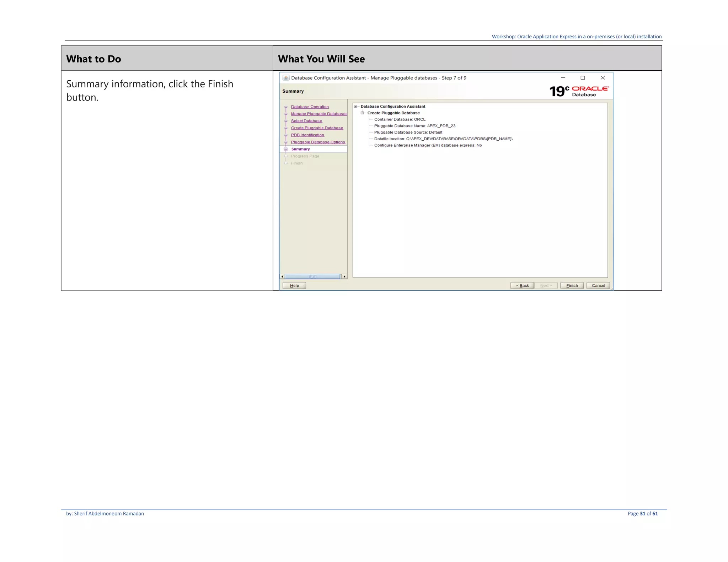
Task: Go to Manage Pluggable Databases step
Action: 319,114
